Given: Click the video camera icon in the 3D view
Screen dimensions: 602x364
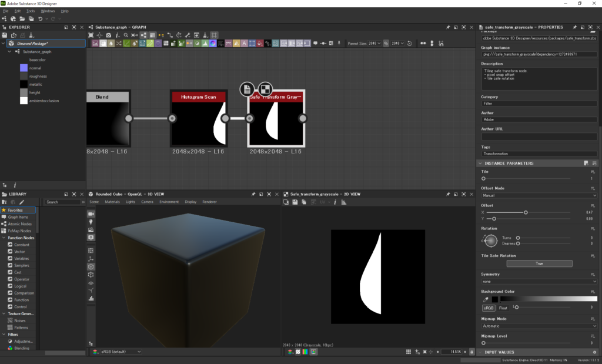Looking at the screenshot, I should pyautogui.click(x=91, y=214).
